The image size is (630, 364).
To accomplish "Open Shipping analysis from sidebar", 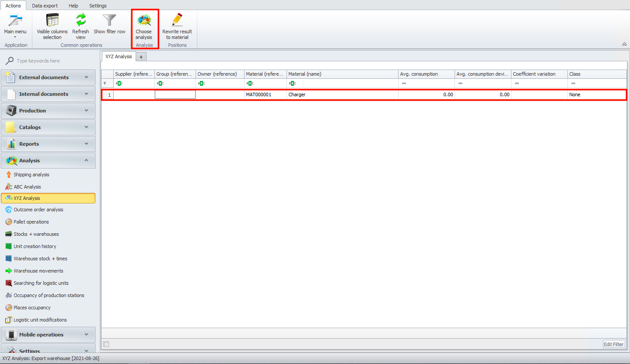I will [x=31, y=175].
